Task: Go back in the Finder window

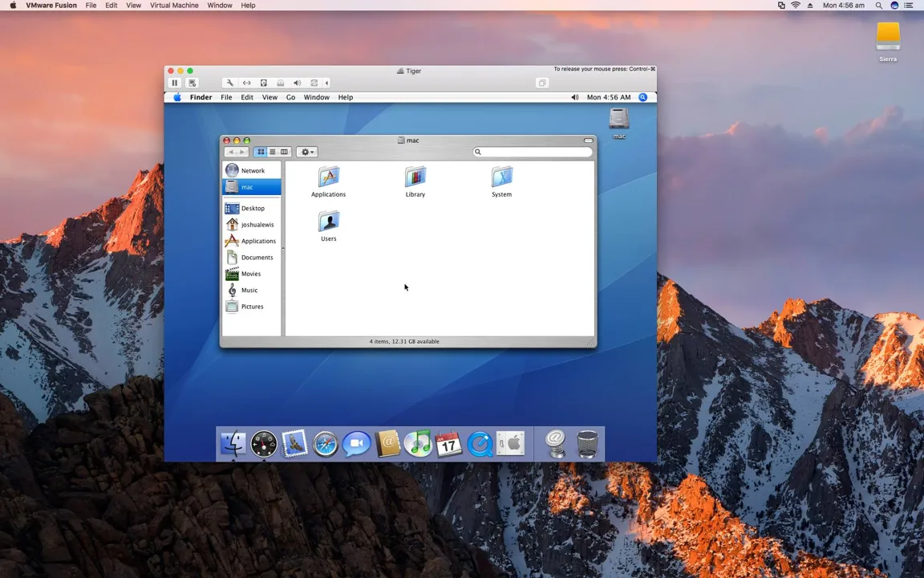Action: 231,153
